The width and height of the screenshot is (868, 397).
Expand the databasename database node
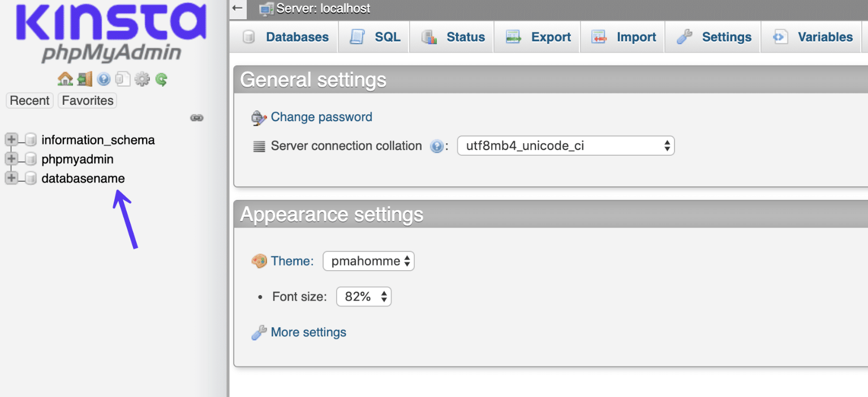point(11,178)
